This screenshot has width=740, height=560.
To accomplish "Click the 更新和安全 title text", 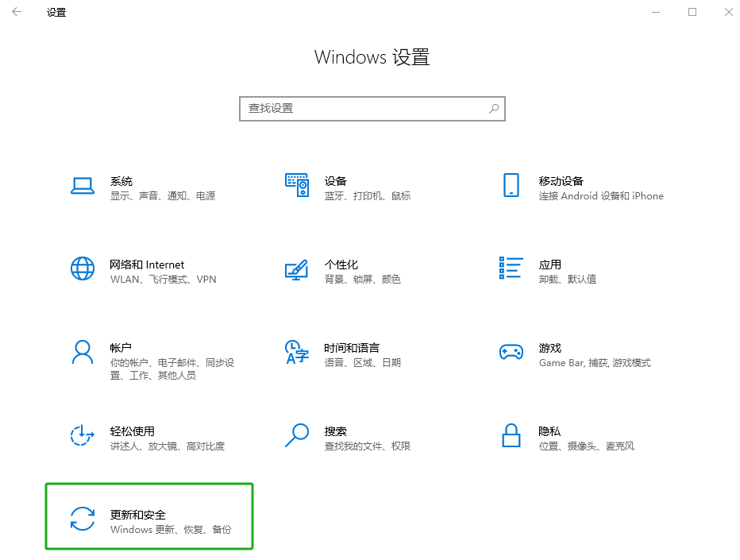I will click(137, 515).
